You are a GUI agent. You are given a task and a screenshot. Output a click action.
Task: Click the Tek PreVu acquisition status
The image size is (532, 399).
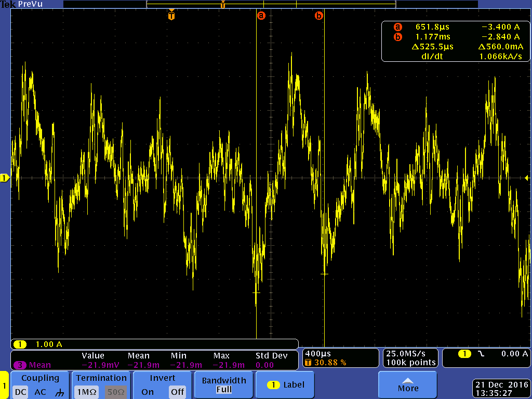pyautogui.click(x=21, y=4)
